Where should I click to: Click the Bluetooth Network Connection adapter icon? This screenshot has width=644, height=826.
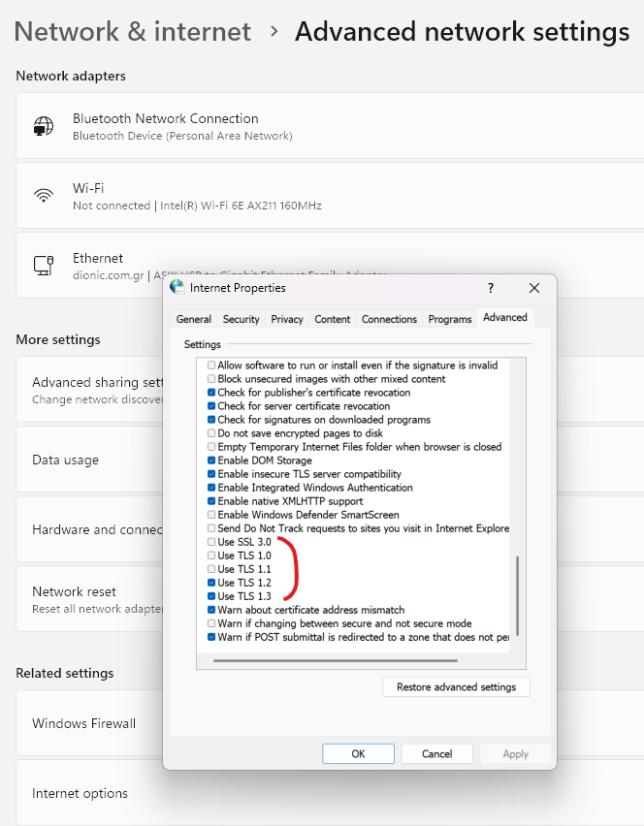44,127
